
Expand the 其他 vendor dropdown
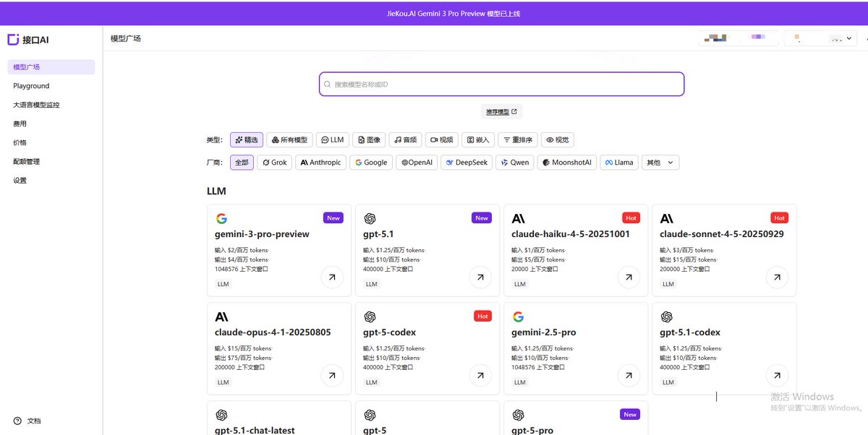click(x=659, y=163)
